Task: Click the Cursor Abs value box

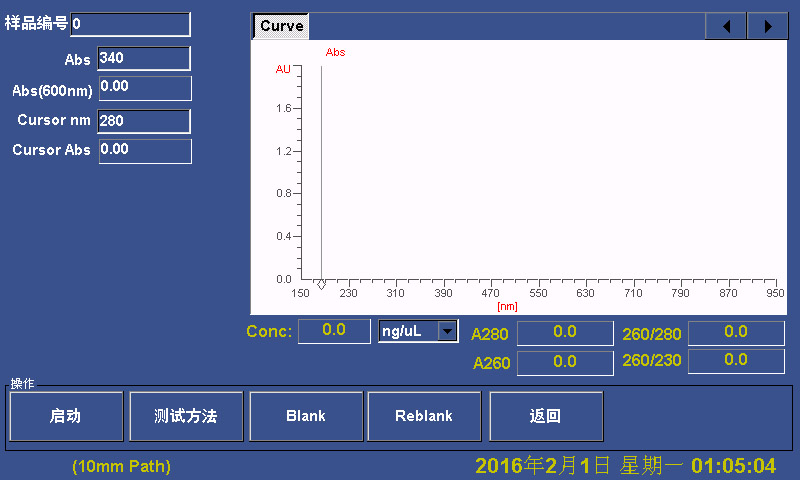Action: (144, 151)
